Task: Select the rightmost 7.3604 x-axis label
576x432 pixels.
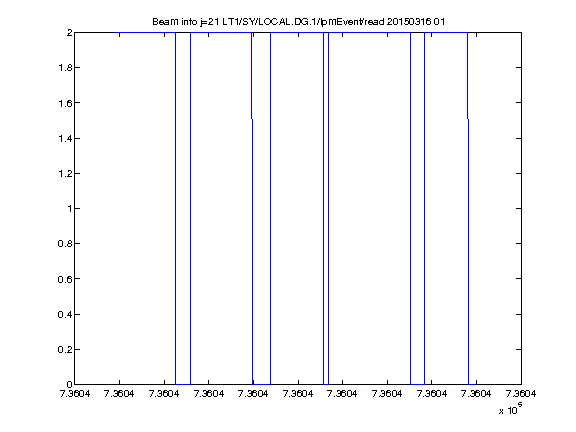Action: 521,394
